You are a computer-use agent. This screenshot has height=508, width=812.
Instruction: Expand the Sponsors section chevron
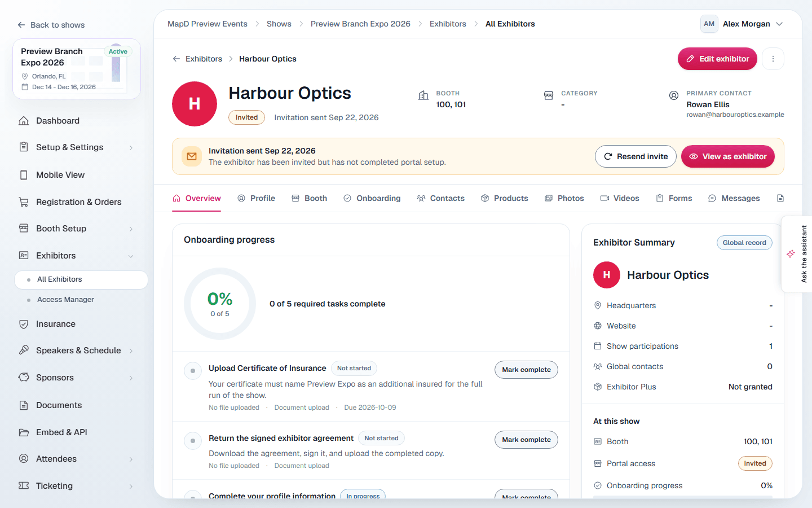131,378
